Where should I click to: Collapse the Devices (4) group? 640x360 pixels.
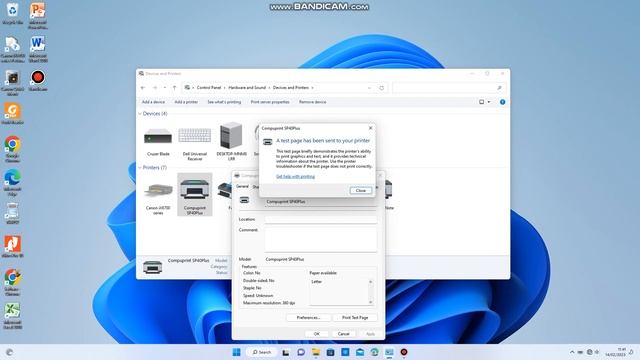(x=140, y=113)
